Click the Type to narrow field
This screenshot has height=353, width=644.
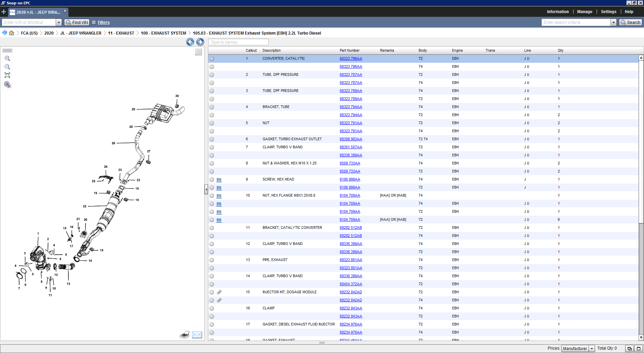238,42
